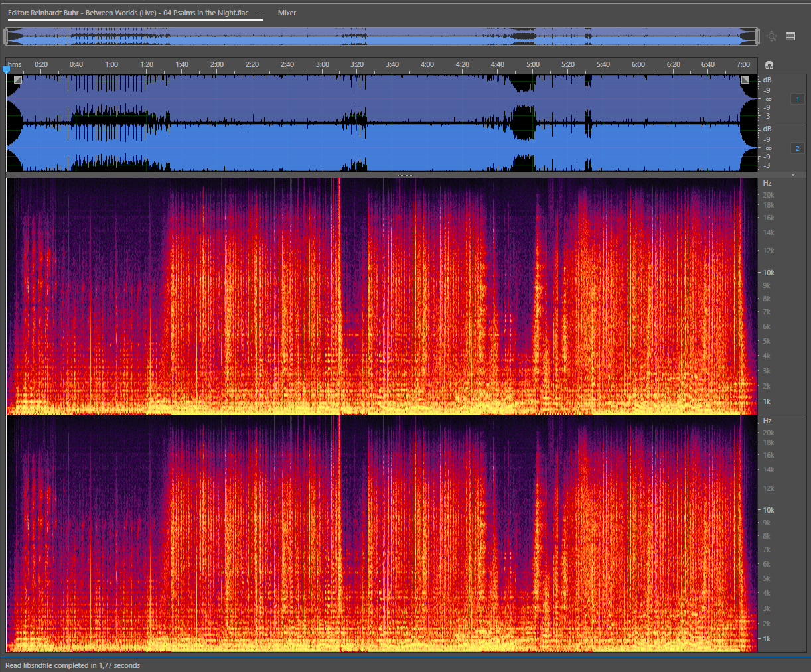This screenshot has width=811, height=672.
Task: Click 20k on the upper spectrogram frequency scale
Action: tap(769, 195)
